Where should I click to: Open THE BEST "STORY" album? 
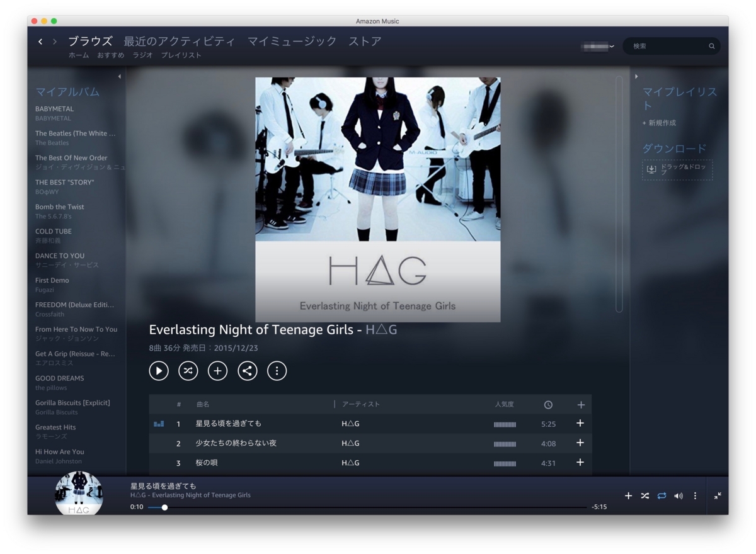tap(64, 183)
